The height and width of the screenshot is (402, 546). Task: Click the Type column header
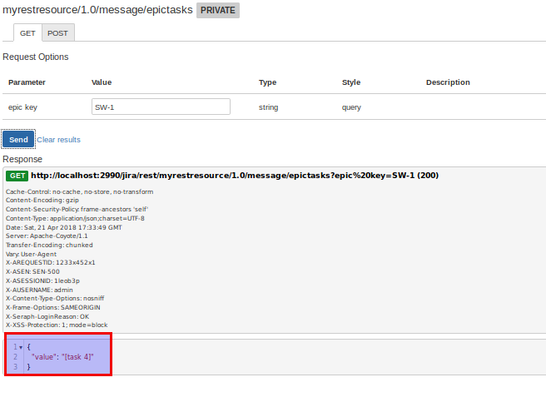(267, 83)
